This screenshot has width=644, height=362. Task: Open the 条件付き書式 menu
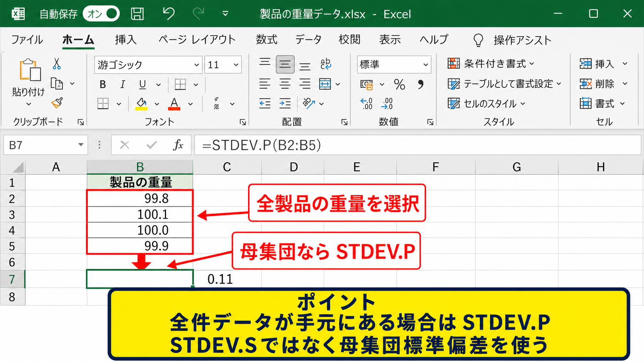coord(491,63)
